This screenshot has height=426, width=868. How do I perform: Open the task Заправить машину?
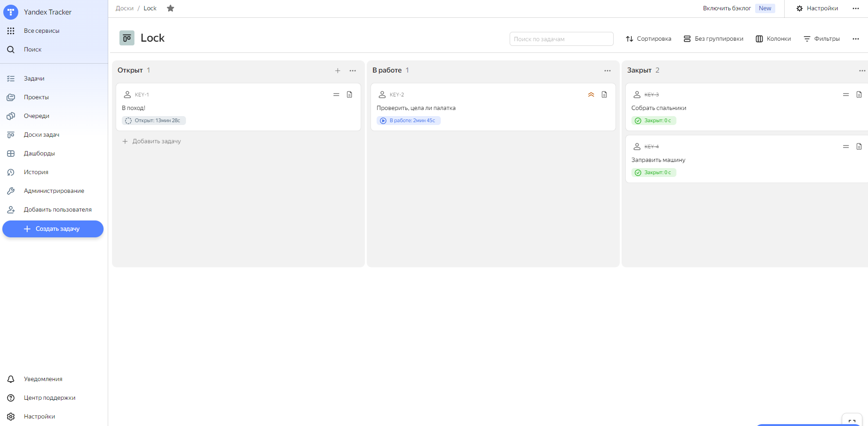(x=658, y=160)
